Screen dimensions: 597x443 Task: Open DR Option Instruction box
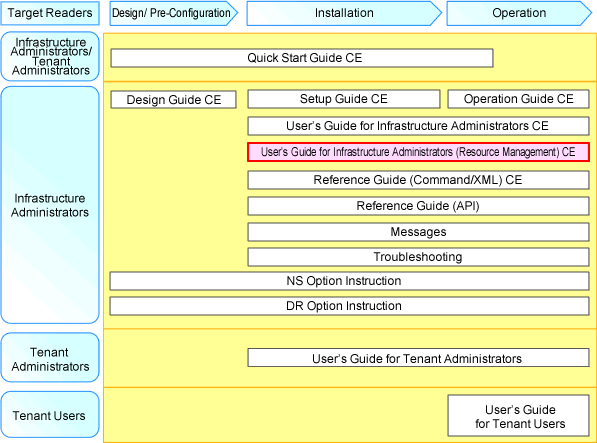[350, 306]
